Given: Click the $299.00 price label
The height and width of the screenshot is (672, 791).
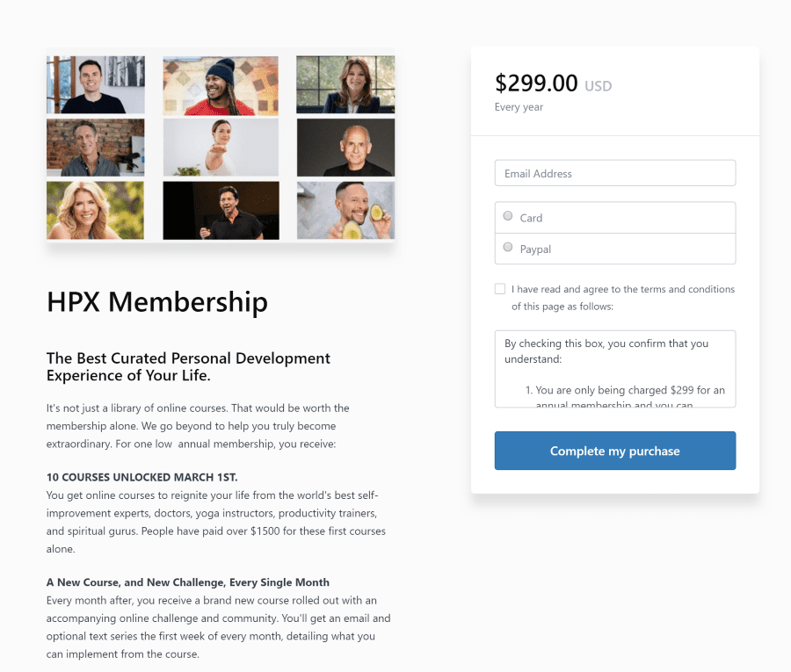Looking at the screenshot, I should click(536, 83).
